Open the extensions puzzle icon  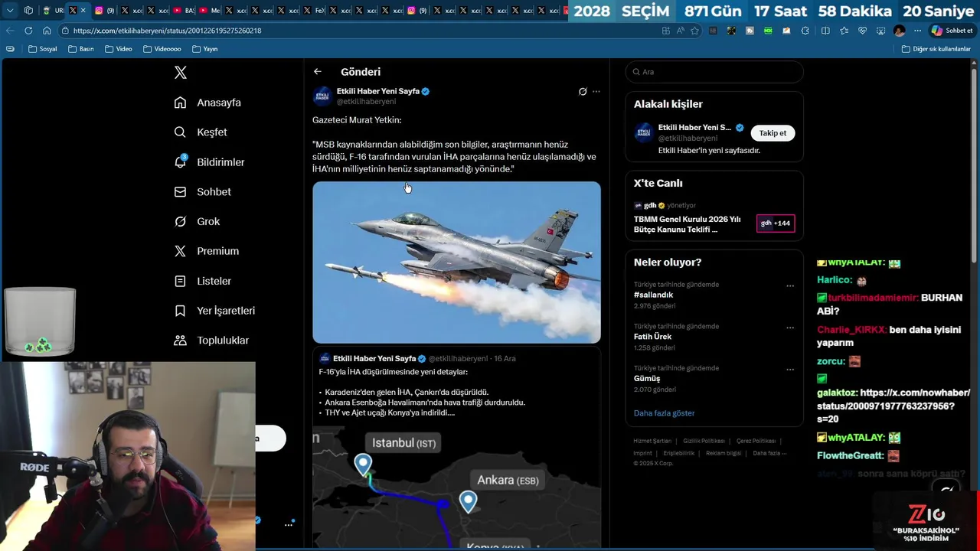point(805,31)
